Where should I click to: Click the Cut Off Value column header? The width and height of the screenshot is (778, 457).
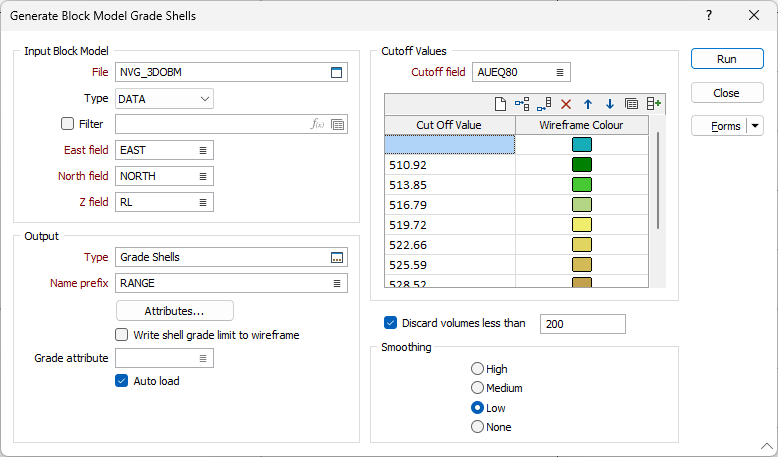pyautogui.click(x=449, y=125)
